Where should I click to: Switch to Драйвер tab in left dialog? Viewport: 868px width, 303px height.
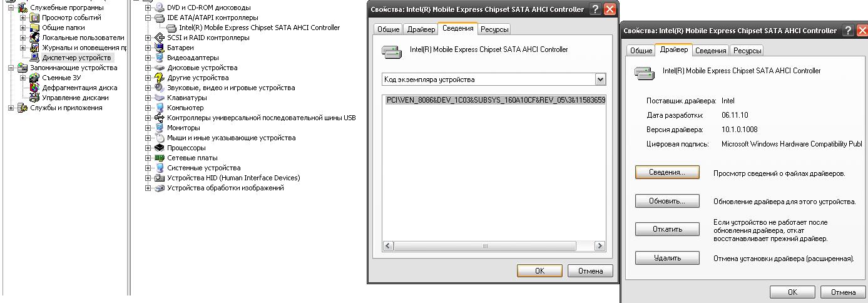(421, 29)
